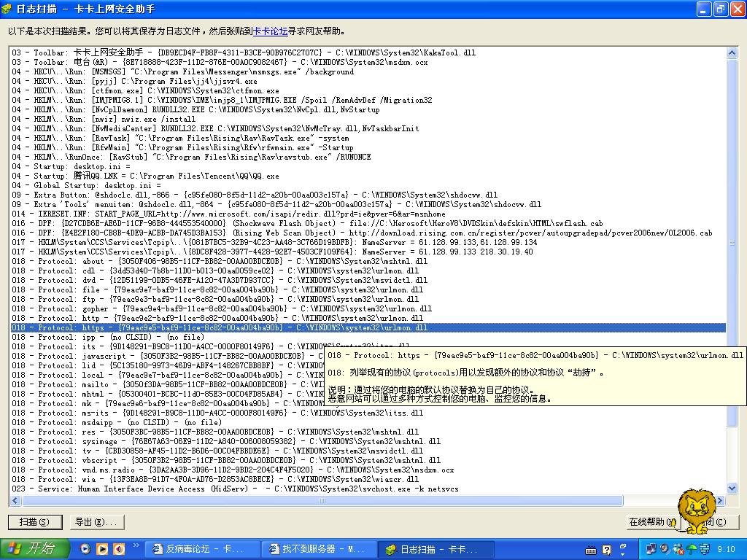The image size is (747, 560).
Task: Click the blue shield tray icon
Action: [705, 549]
